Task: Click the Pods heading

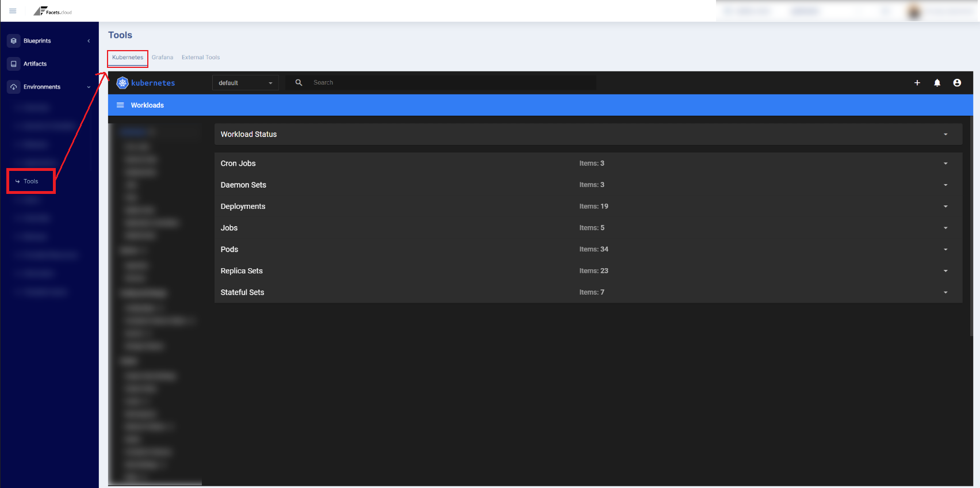Action: coord(229,249)
